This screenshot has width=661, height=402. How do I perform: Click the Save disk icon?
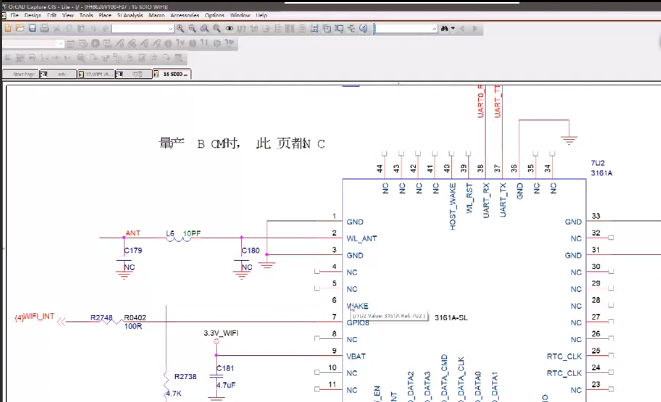[x=32, y=29]
